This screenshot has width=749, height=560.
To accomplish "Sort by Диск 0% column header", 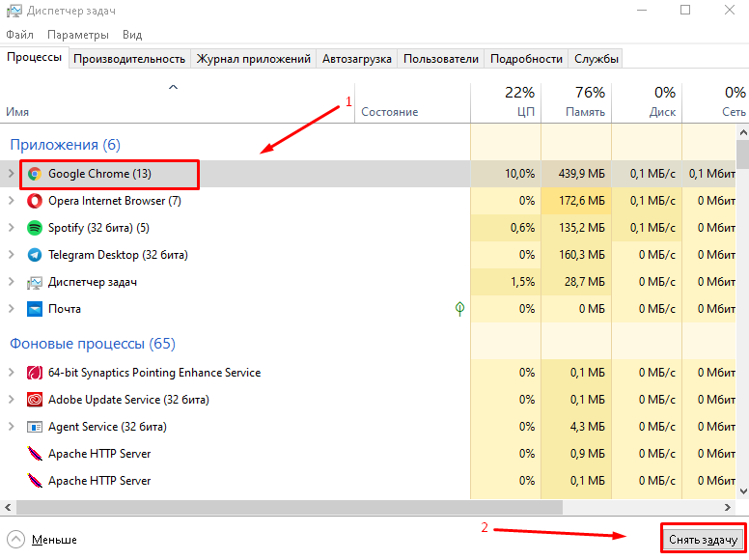I will point(647,102).
